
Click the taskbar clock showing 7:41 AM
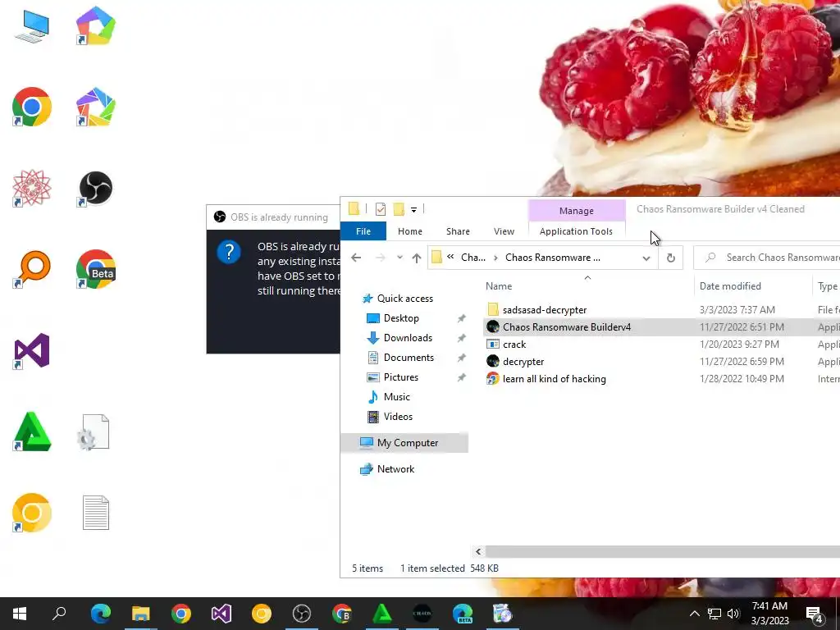click(769, 614)
